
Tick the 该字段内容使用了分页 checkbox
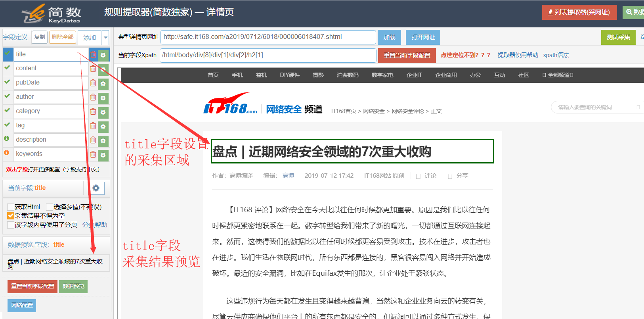(x=11, y=225)
